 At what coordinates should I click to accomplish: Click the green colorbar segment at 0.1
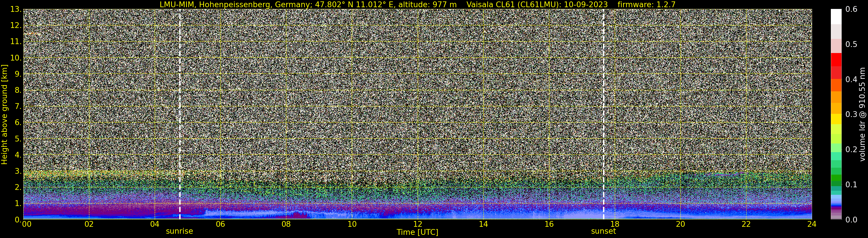tap(836, 184)
